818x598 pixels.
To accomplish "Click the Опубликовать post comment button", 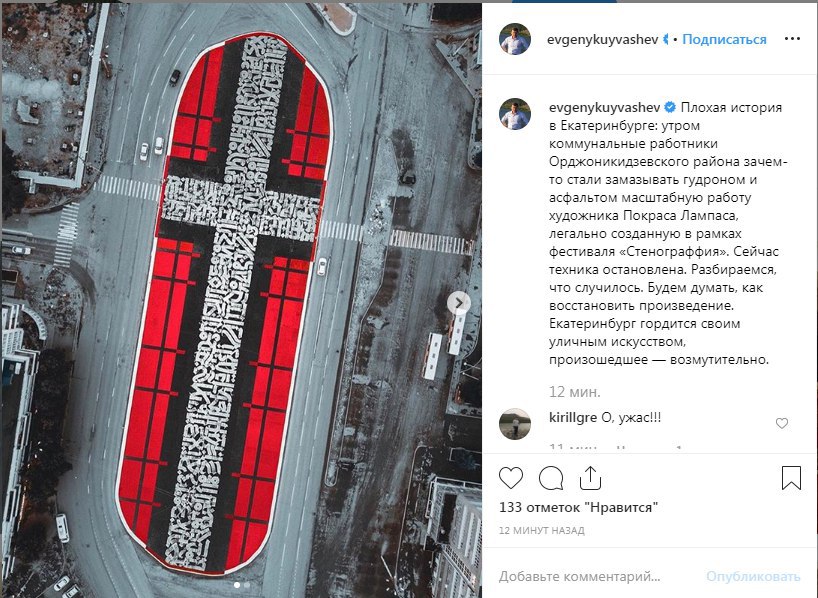I will point(753,576).
